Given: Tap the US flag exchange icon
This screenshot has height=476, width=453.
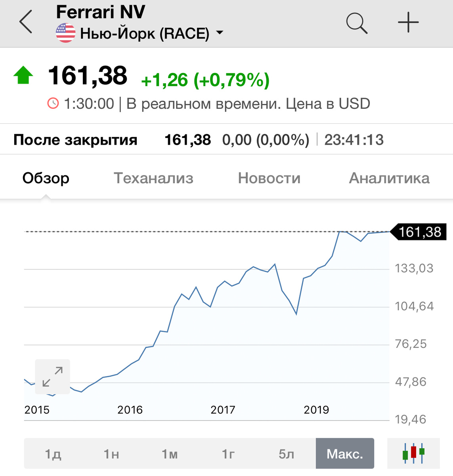Looking at the screenshot, I should click(x=65, y=33).
